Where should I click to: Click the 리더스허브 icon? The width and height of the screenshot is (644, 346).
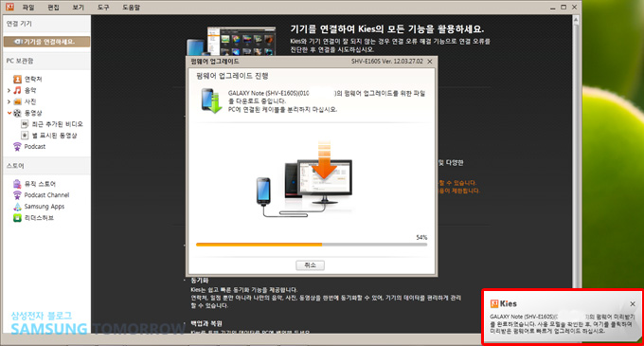coord(17,218)
